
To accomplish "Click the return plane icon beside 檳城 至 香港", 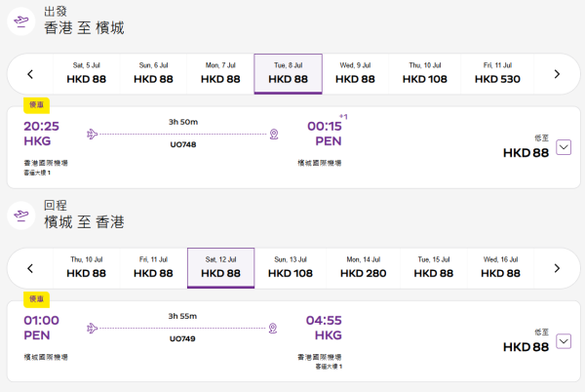I will point(21,216).
